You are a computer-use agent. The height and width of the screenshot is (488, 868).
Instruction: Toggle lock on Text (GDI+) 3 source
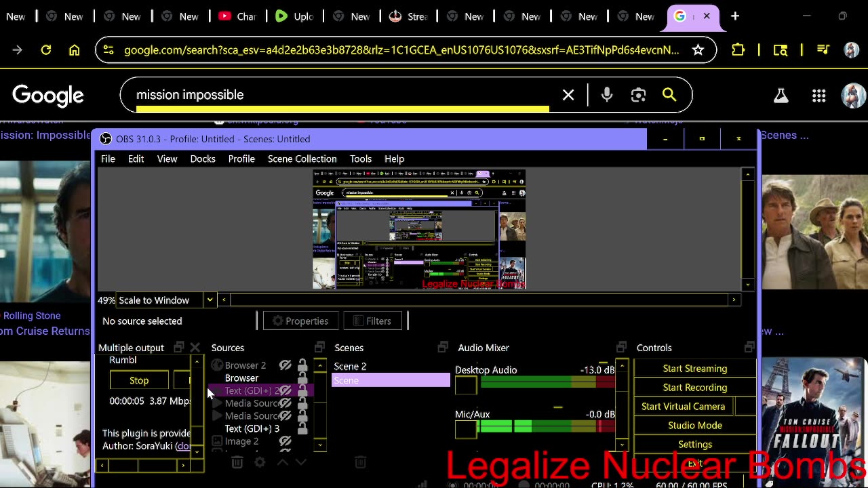[302, 428]
